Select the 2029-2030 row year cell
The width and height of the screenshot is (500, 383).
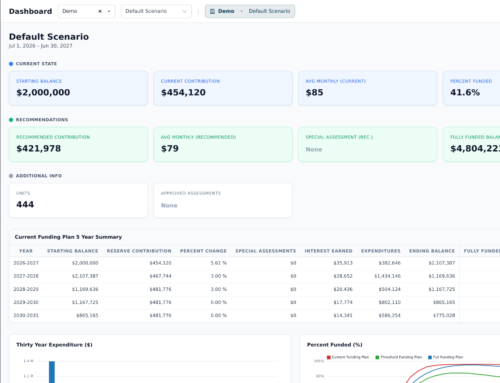[26, 302]
